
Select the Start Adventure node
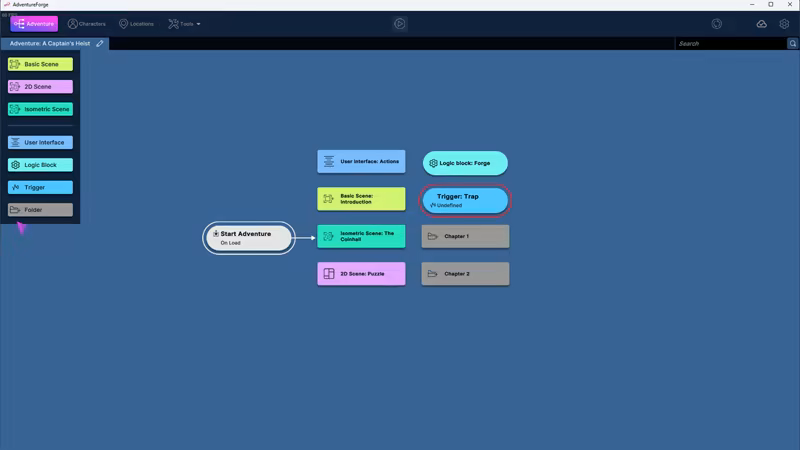(249, 237)
